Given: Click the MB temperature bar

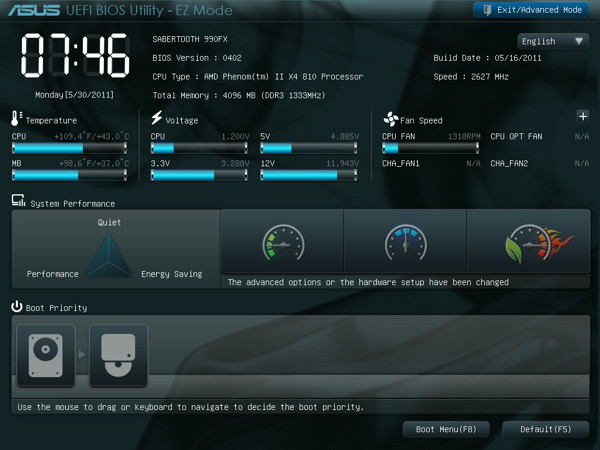Looking at the screenshot, I should (x=69, y=175).
